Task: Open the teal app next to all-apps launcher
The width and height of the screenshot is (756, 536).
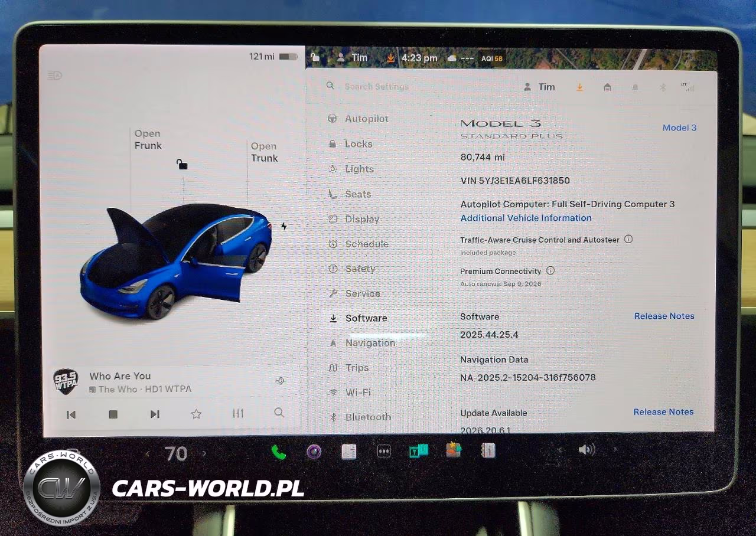Action: tap(418, 451)
